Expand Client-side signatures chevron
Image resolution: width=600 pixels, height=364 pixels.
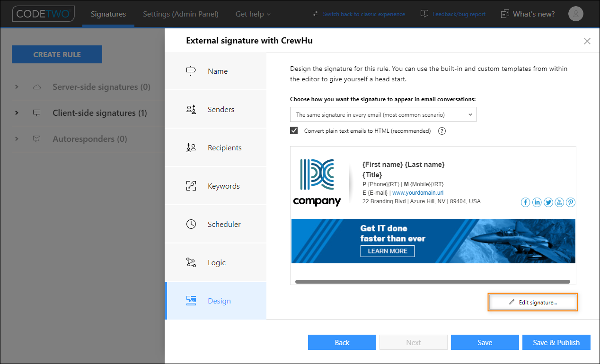(x=17, y=113)
